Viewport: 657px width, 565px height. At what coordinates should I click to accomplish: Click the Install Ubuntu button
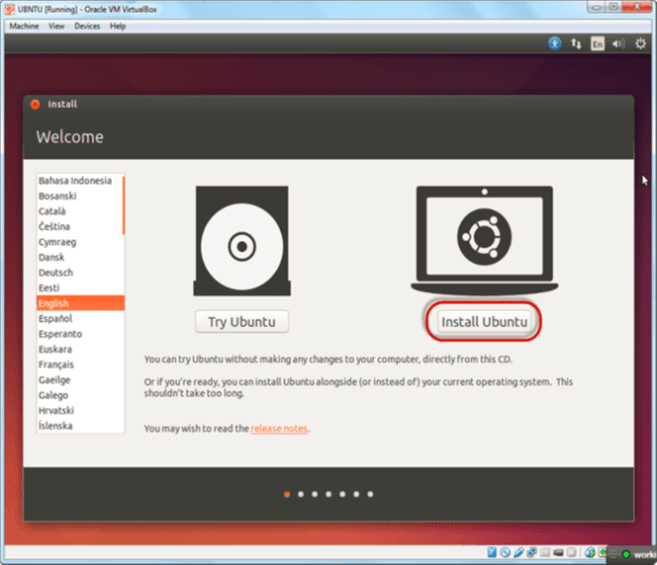[x=484, y=322]
